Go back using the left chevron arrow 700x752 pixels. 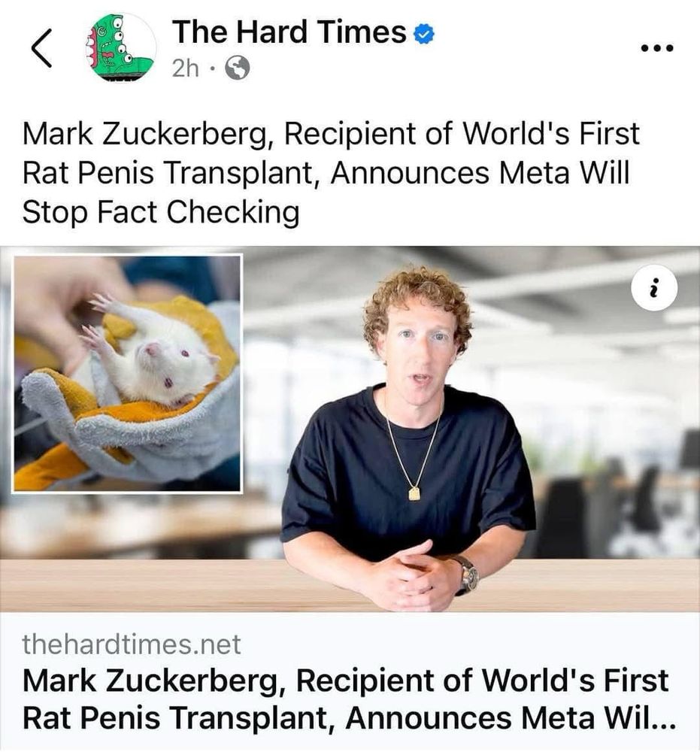[41, 47]
